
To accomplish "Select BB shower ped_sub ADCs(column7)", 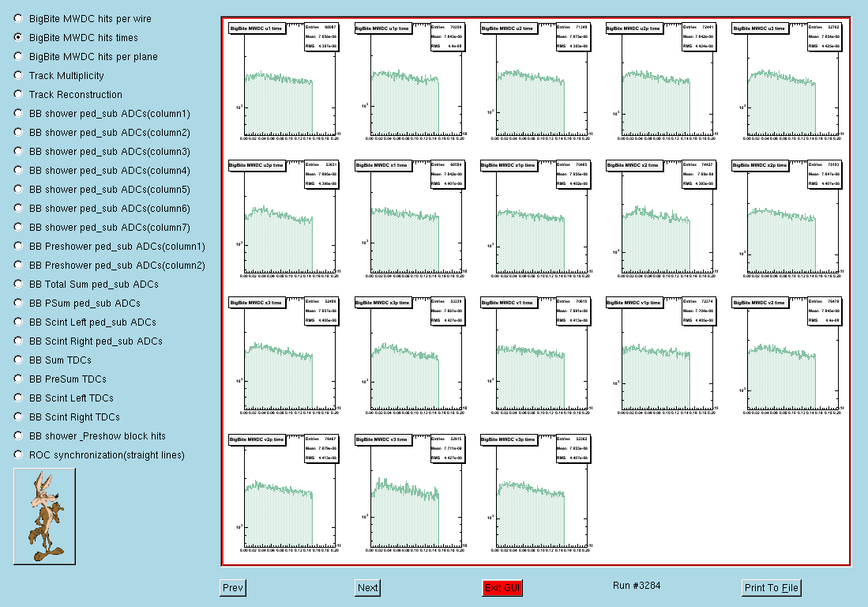I will 18,227.
